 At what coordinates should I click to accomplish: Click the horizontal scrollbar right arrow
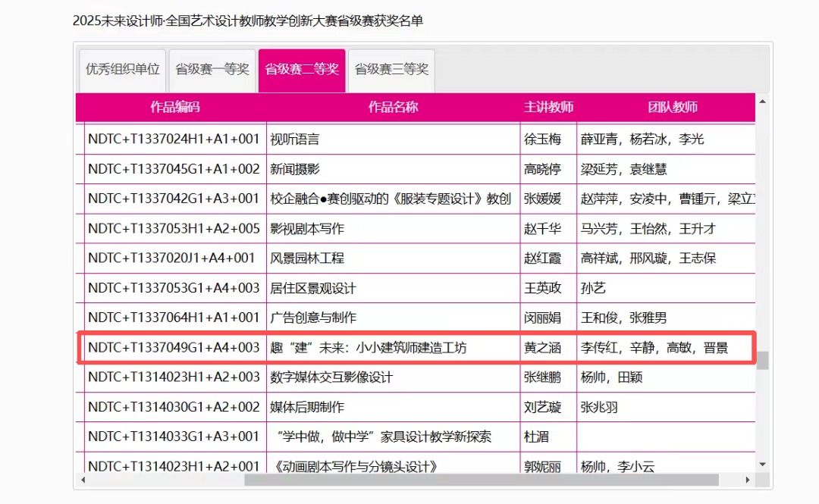coord(748,480)
